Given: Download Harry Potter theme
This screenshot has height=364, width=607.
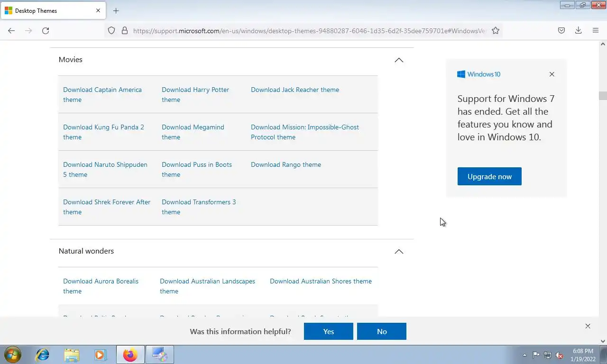Looking at the screenshot, I should (195, 94).
